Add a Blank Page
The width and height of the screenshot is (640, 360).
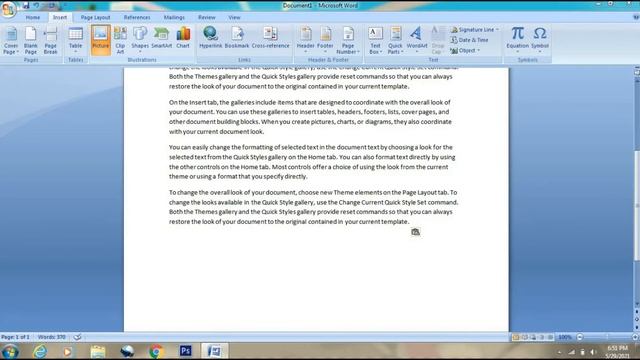31,40
